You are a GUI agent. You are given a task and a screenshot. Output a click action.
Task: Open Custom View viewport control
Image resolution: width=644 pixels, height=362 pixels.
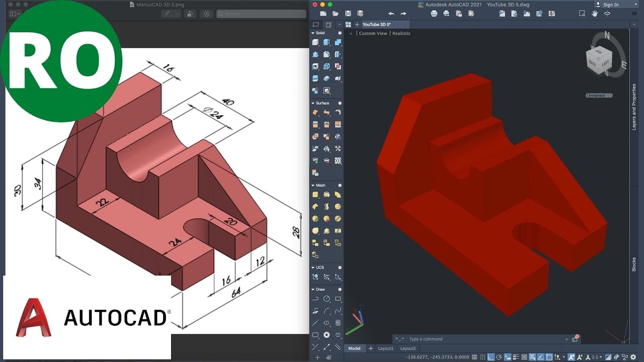[373, 33]
